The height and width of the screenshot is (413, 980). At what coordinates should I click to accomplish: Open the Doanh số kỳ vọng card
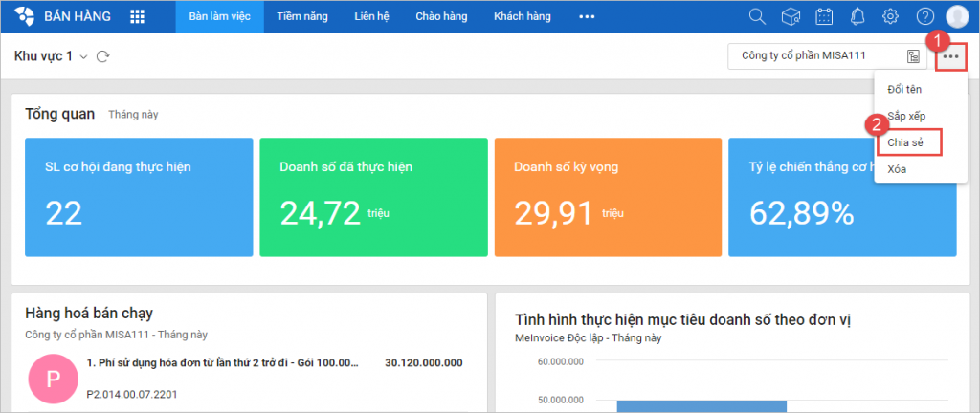click(608, 197)
